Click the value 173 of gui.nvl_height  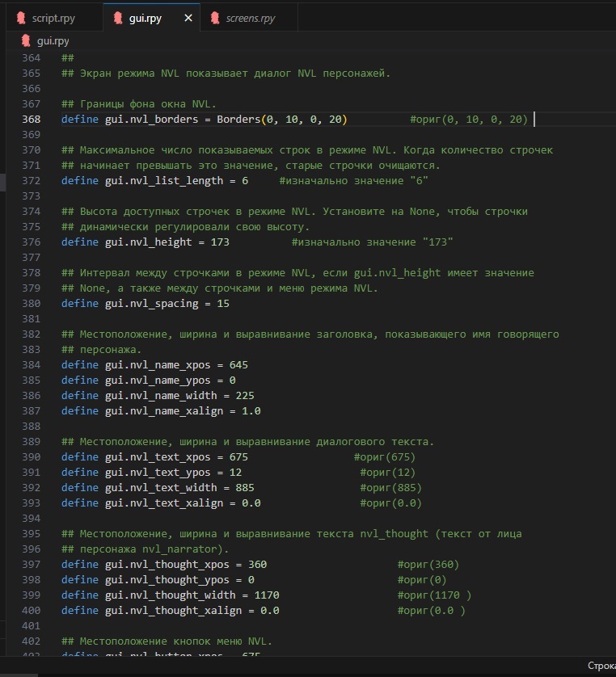[220, 242]
